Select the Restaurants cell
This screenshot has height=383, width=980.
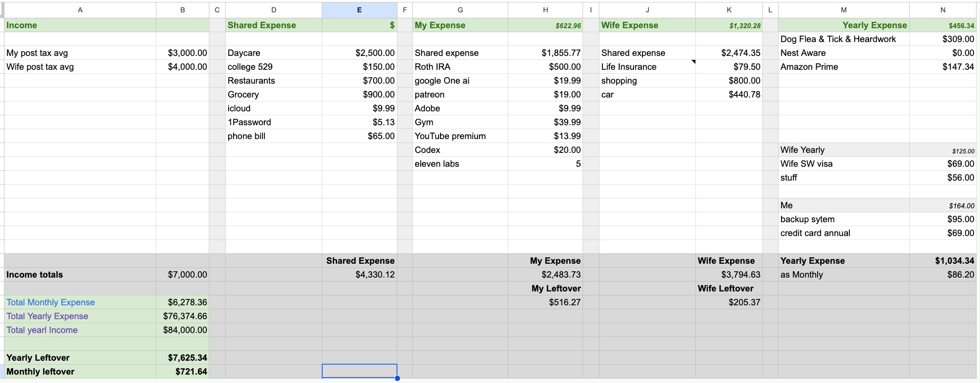[274, 81]
